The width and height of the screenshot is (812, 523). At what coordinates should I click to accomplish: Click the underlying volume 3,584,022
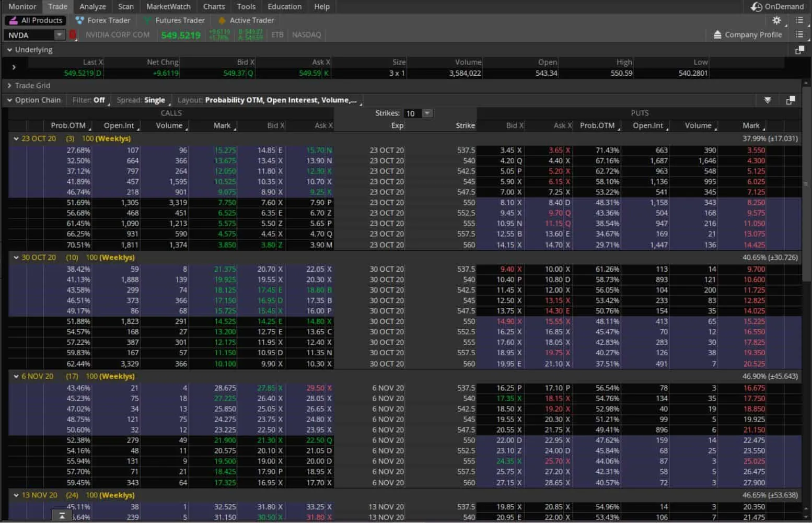click(x=465, y=73)
